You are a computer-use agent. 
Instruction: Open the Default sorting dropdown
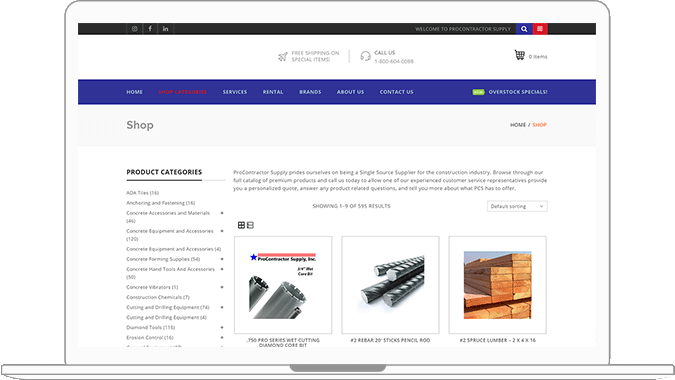[517, 207]
